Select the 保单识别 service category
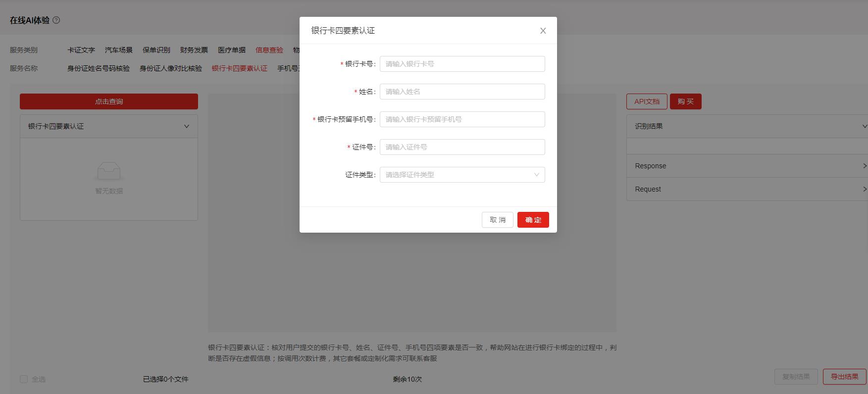This screenshot has height=394, width=868. (156, 50)
